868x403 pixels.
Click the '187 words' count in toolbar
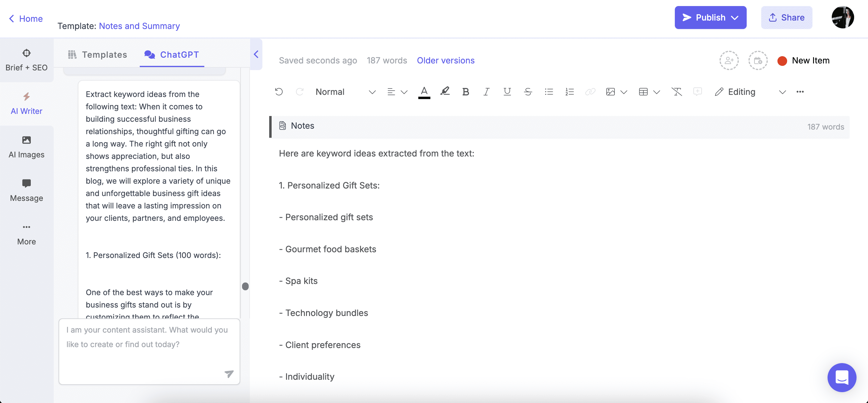387,60
